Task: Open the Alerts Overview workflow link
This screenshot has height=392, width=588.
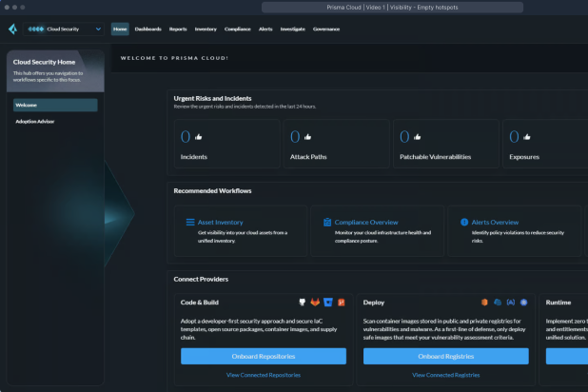Action: 495,223
